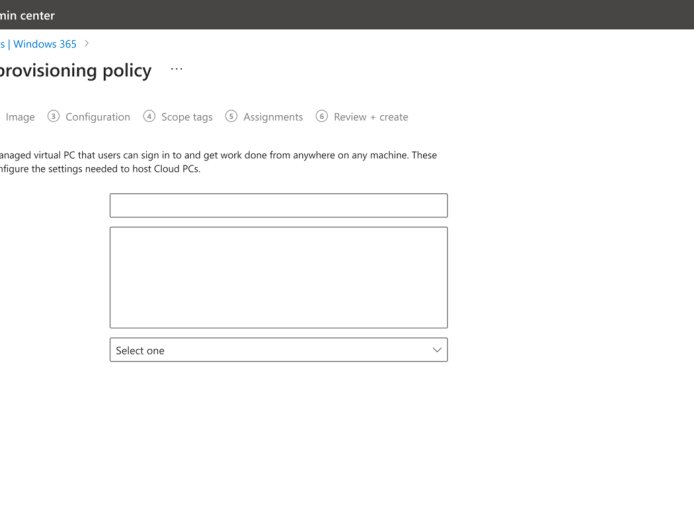This screenshot has width=694, height=532.
Task: Jump to the Review + create step
Action: (370, 117)
